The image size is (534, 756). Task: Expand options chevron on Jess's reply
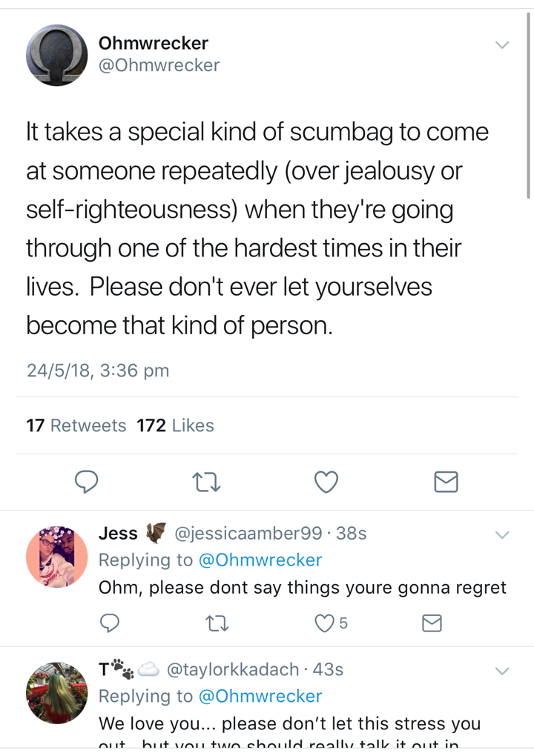[x=502, y=534]
